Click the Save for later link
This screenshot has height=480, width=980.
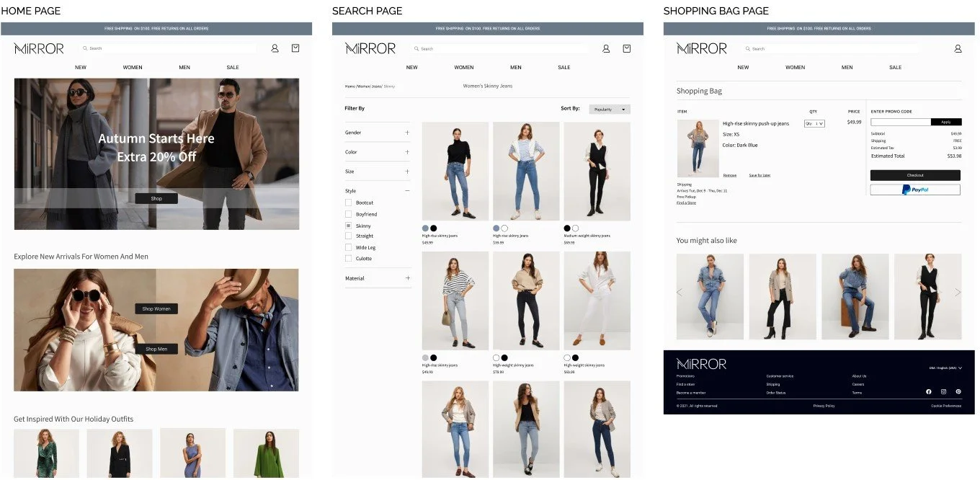pyautogui.click(x=759, y=175)
